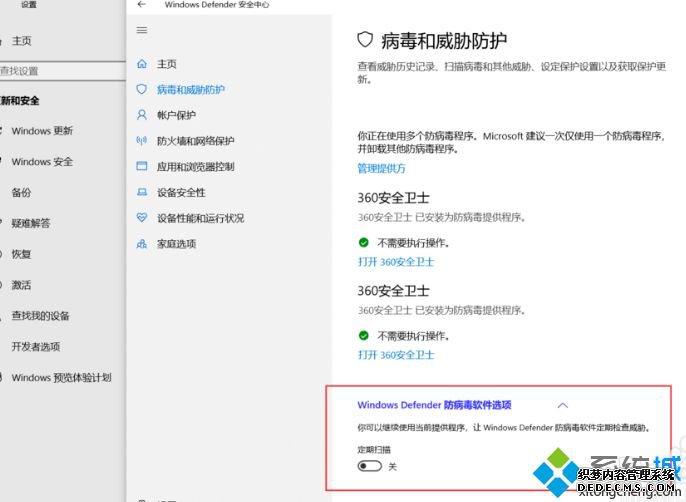Open Windows 预览体验计划 in Settings window
This screenshot has height=502, width=686.
coord(62,378)
